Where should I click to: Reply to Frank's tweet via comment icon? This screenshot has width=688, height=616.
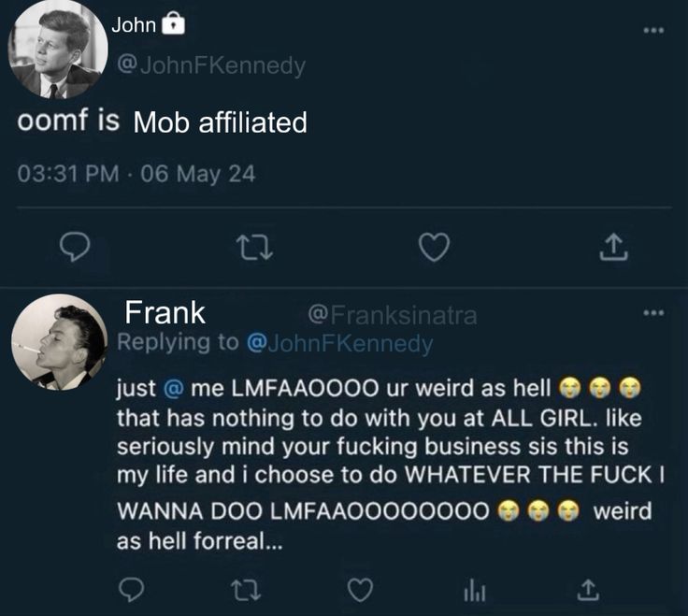point(133,588)
